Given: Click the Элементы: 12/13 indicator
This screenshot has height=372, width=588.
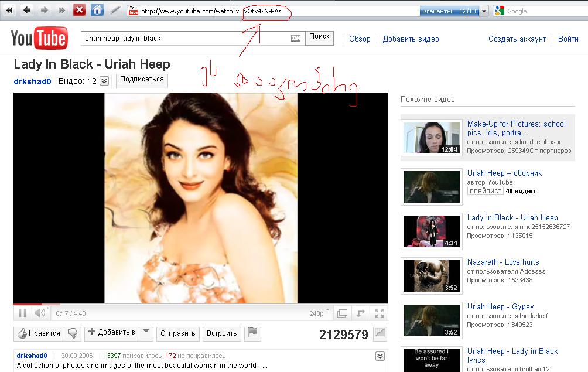Looking at the screenshot, I should [x=449, y=11].
